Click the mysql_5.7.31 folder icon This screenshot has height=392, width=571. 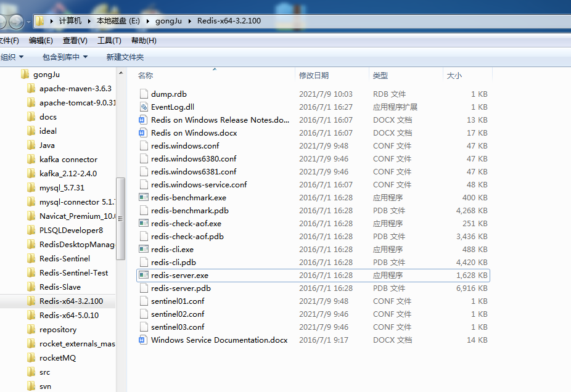pyautogui.click(x=31, y=188)
